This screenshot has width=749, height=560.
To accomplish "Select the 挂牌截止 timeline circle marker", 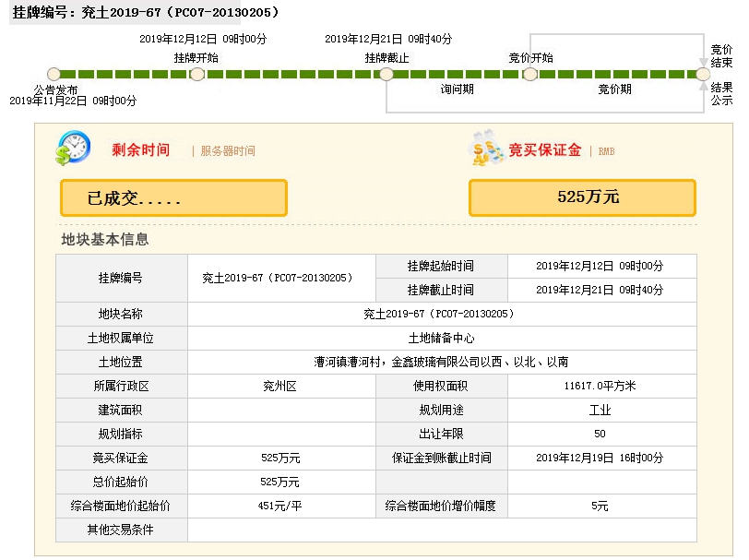I will (386, 74).
